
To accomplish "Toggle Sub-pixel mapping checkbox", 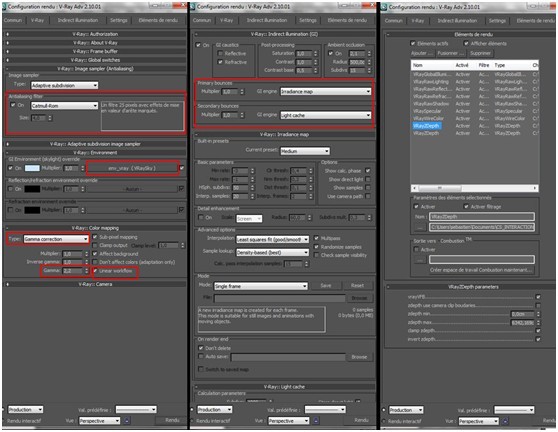I will click(x=95, y=237).
